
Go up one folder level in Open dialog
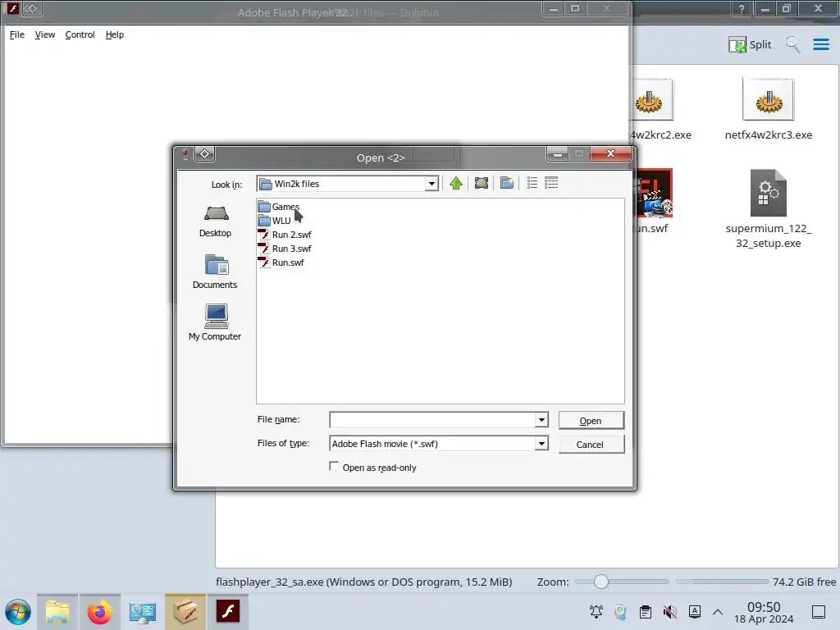tap(456, 183)
